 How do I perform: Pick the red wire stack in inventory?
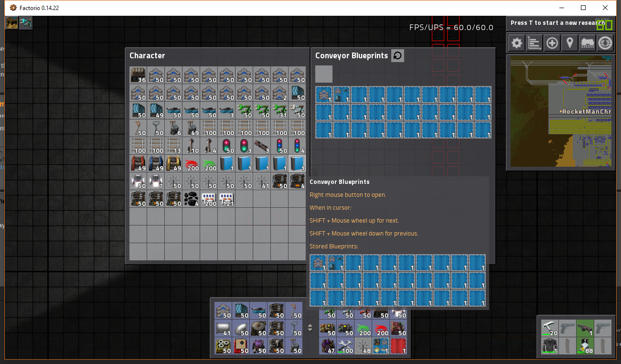[191, 164]
